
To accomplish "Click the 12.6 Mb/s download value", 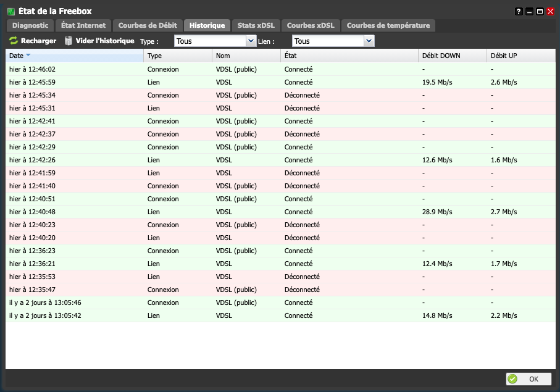I will point(437,160).
